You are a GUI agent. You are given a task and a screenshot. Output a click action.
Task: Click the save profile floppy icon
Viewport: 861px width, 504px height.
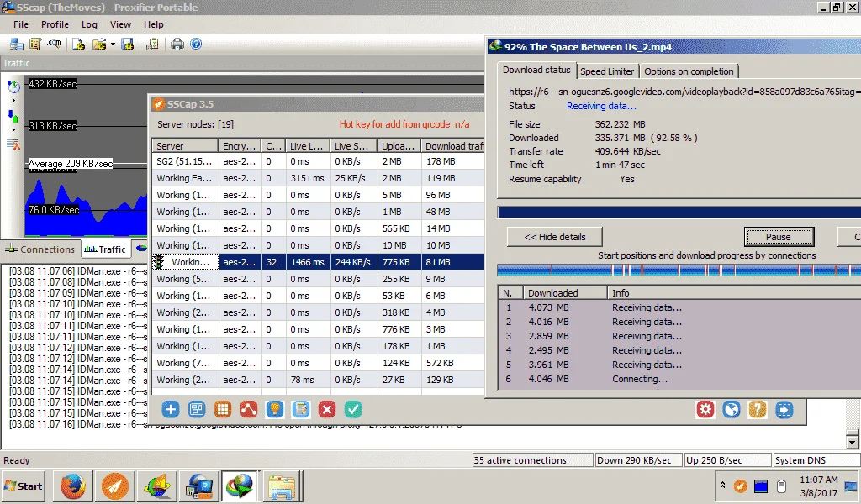pos(128,45)
